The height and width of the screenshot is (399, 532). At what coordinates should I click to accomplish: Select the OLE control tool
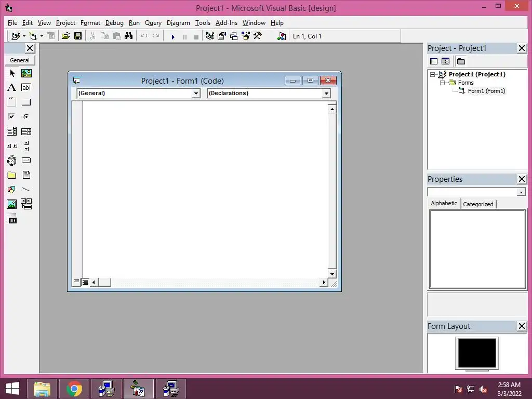pyautogui.click(x=11, y=219)
